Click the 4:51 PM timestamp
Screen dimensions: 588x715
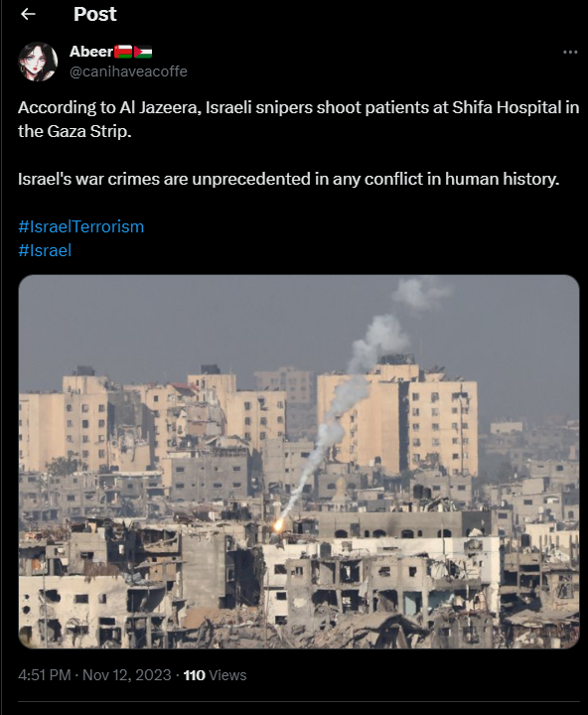pyautogui.click(x=45, y=675)
